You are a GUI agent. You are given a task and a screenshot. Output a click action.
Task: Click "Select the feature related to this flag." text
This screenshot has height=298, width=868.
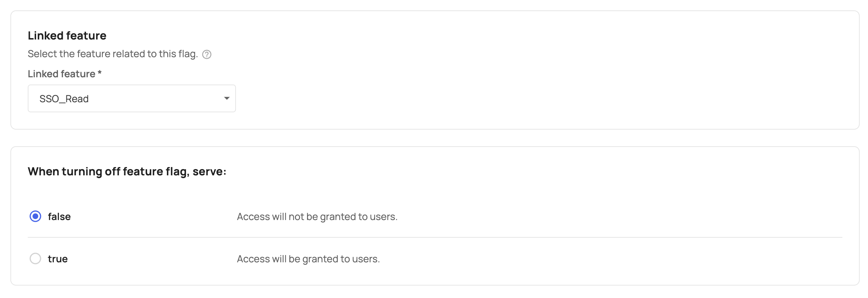(113, 54)
